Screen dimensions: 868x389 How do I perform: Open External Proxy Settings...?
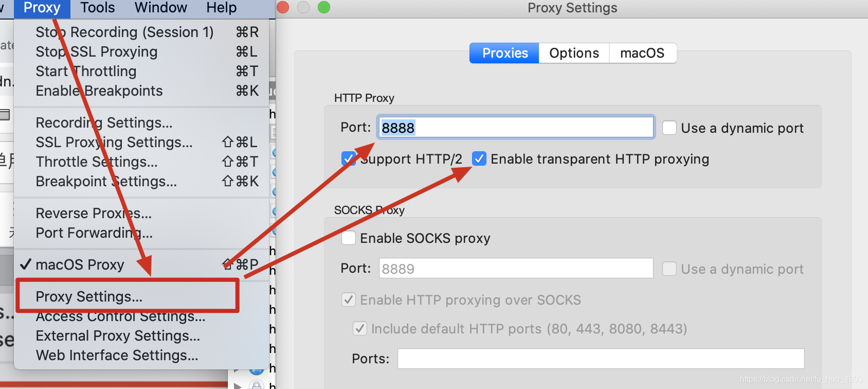click(x=141, y=335)
